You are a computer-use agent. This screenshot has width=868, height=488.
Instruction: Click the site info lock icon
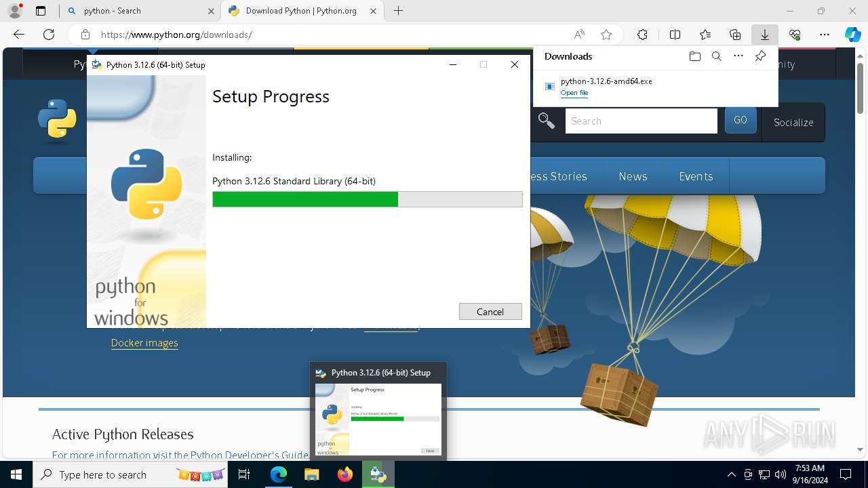(x=85, y=35)
